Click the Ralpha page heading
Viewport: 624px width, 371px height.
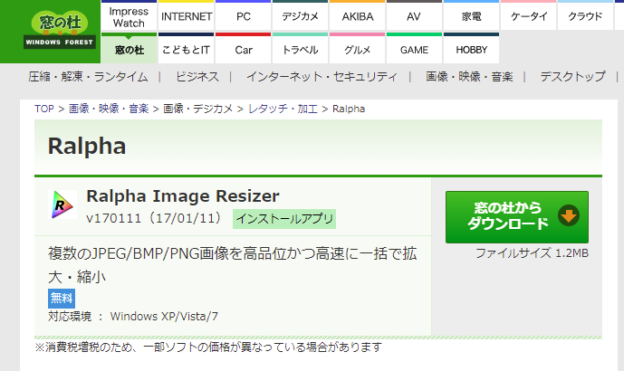87,146
